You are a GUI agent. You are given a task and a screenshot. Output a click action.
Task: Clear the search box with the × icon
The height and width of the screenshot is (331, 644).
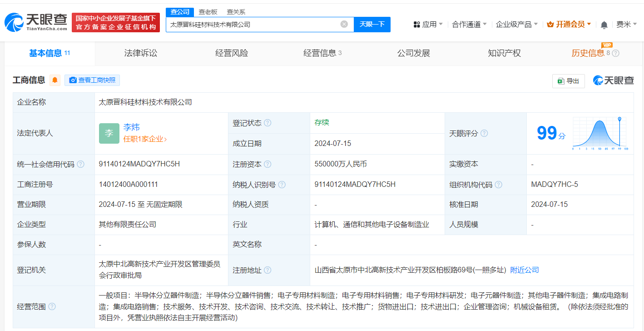tap(344, 24)
